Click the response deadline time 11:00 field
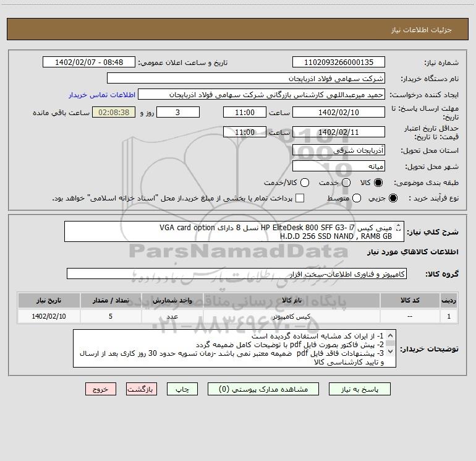 click(245, 112)
